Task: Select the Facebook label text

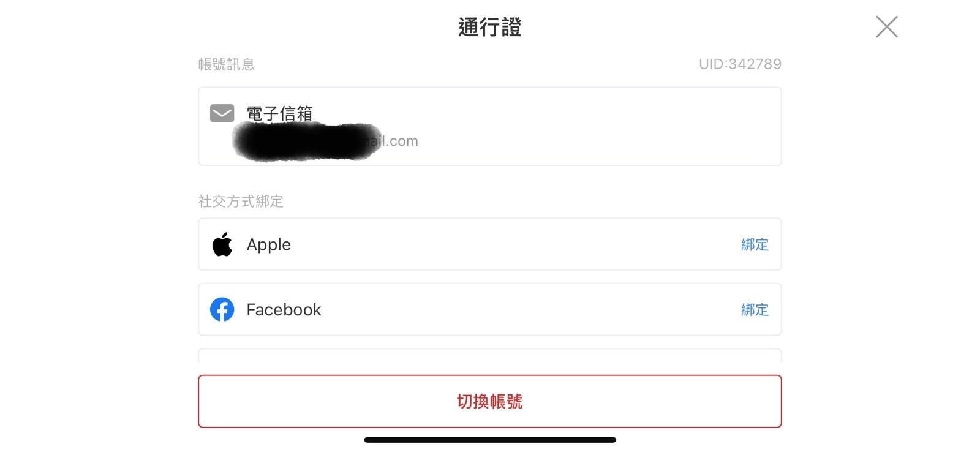Action: click(284, 309)
